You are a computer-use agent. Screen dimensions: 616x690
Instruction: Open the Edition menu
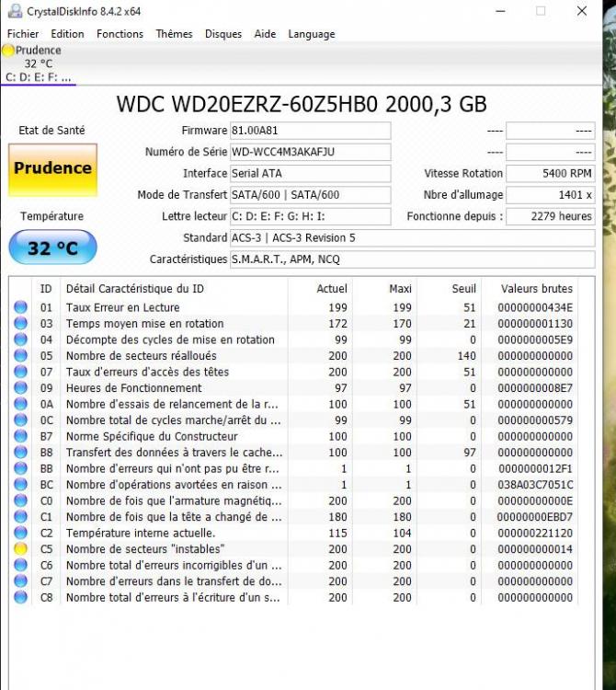click(x=67, y=34)
